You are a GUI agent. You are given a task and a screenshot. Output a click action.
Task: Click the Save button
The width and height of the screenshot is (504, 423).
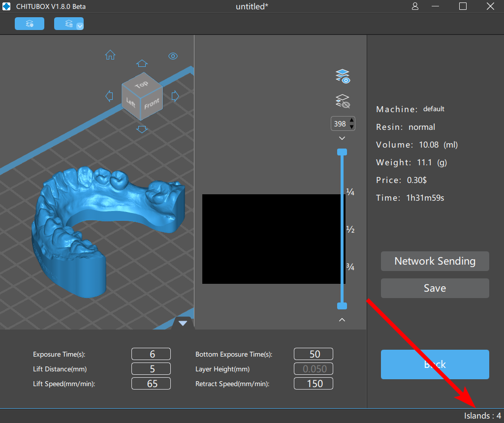(435, 288)
